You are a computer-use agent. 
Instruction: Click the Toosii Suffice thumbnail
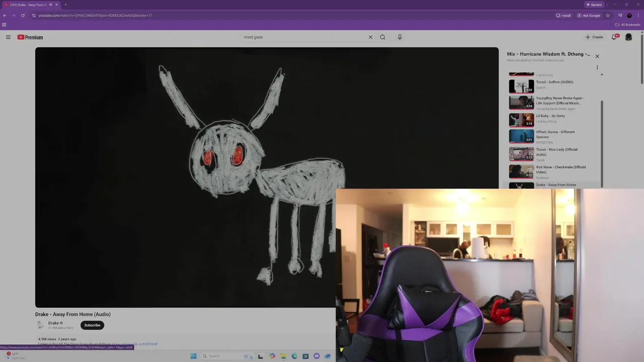coord(521,86)
